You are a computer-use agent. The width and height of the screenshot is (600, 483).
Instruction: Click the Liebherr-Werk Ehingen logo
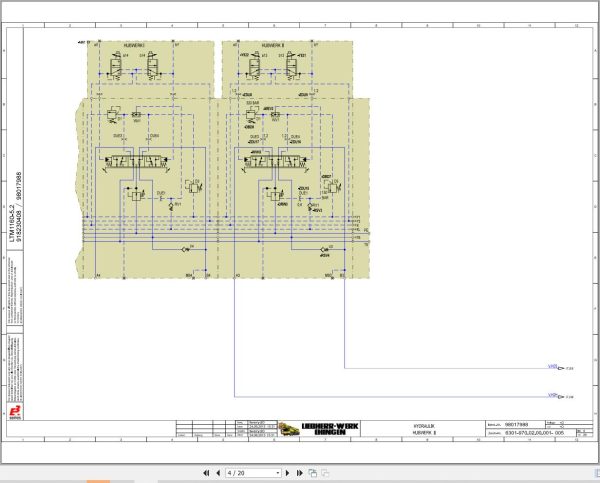point(330,429)
